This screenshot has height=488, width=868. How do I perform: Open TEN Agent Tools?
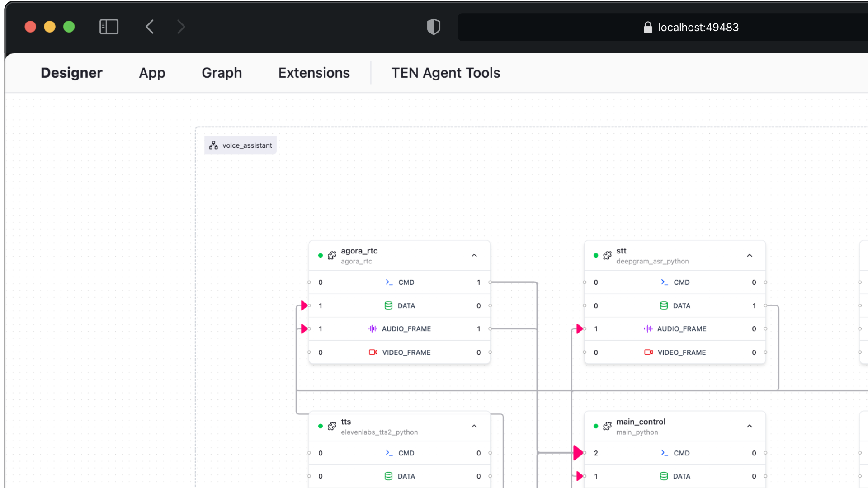[x=446, y=73]
